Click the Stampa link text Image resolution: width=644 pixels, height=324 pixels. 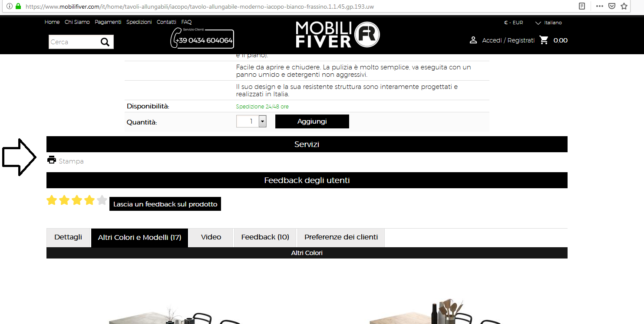tap(71, 161)
